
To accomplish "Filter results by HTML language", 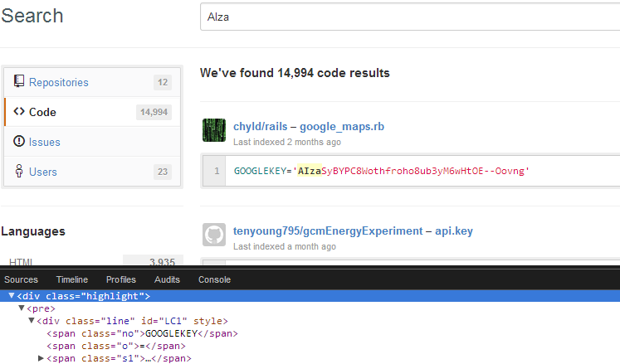I will click(x=22, y=263).
